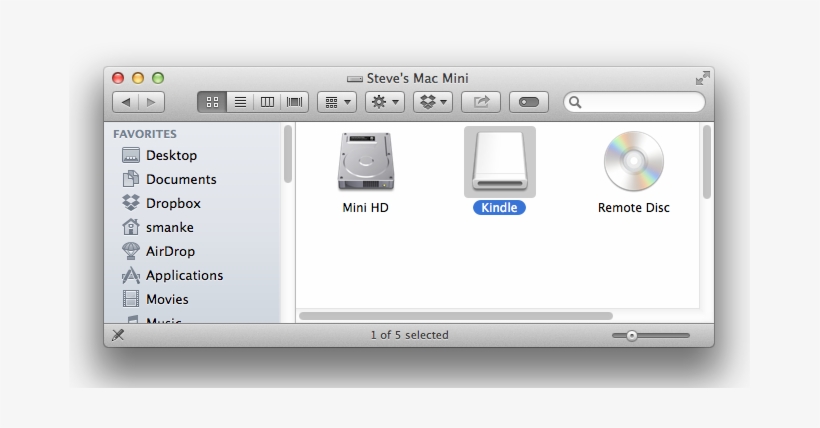Click the house icon beside smanke
The image size is (820, 428).
coord(131,227)
